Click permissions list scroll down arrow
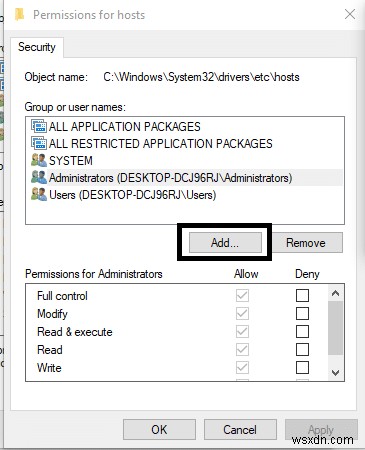This screenshot has height=450, width=365. [x=335, y=372]
